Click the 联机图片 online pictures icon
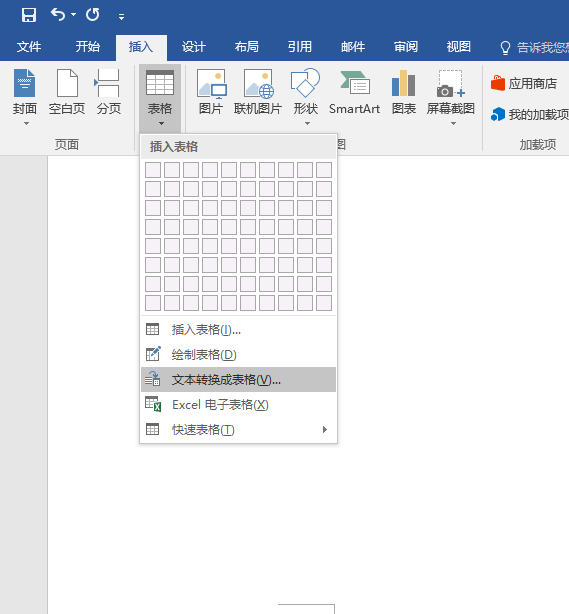Image resolution: width=569 pixels, height=614 pixels. (258, 84)
